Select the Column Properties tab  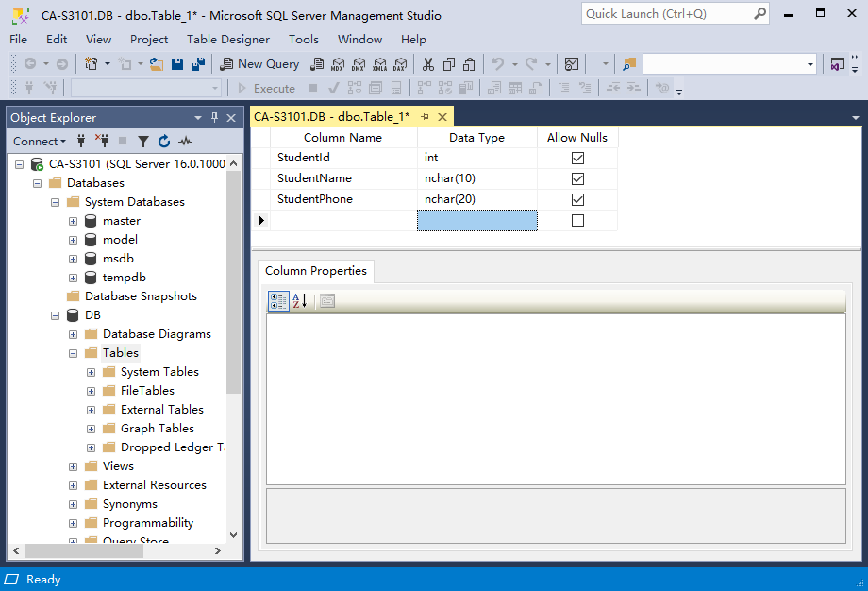click(315, 271)
